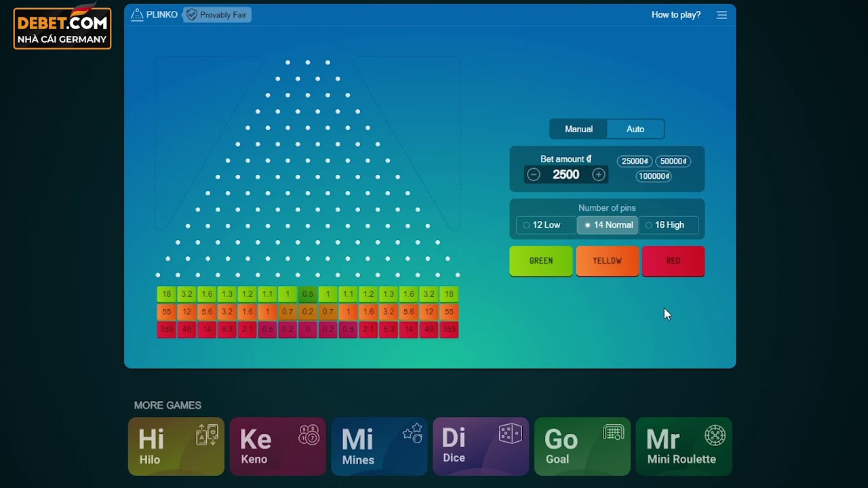Click the orange 0.2 multiplier cell

click(308, 312)
